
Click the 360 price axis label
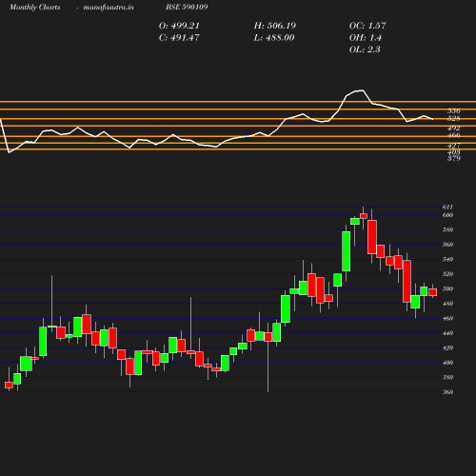447,392
